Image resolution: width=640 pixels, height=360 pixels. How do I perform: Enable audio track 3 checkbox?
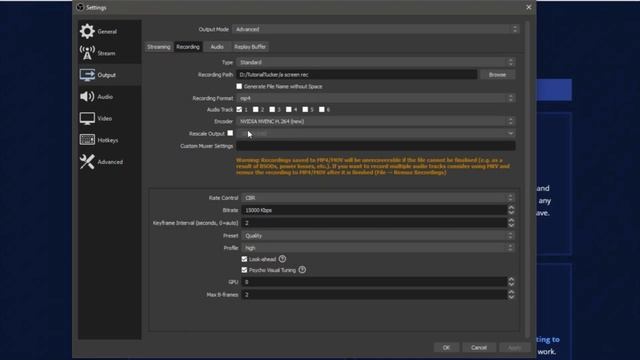pyautogui.click(x=272, y=109)
